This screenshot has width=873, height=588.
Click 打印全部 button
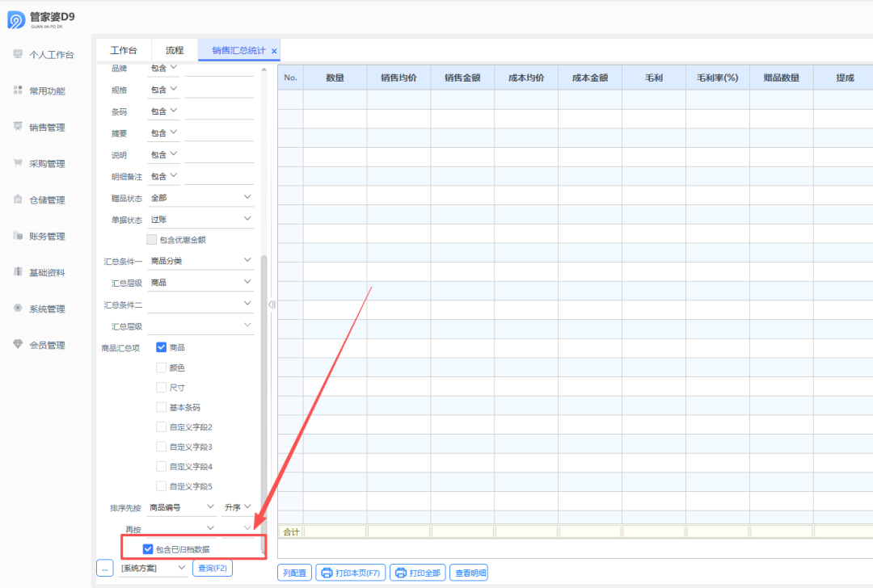tap(418, 573)
